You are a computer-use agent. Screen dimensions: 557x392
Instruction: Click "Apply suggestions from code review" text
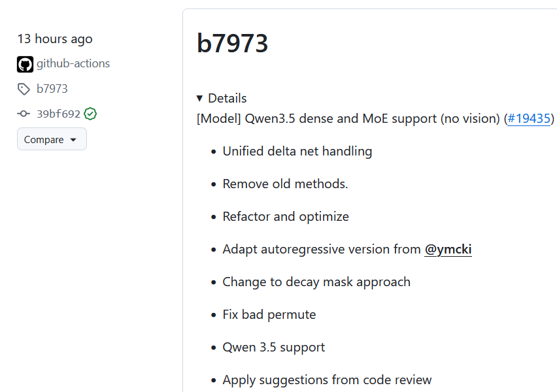point(327,380)
